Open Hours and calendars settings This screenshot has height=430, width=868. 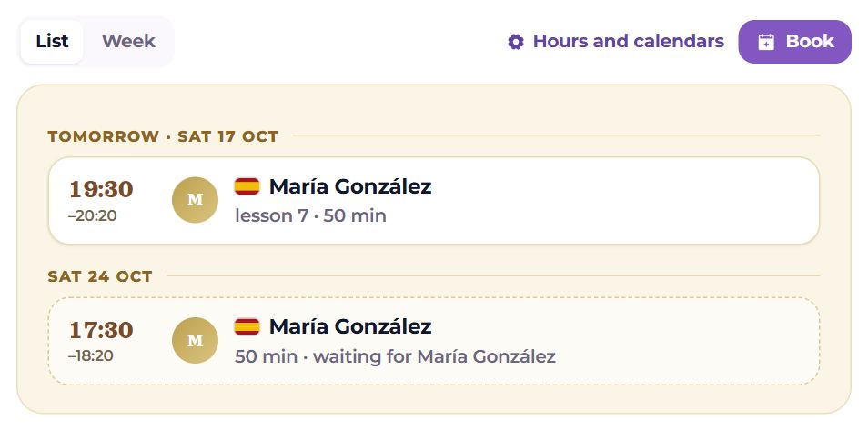click(616, 42)
